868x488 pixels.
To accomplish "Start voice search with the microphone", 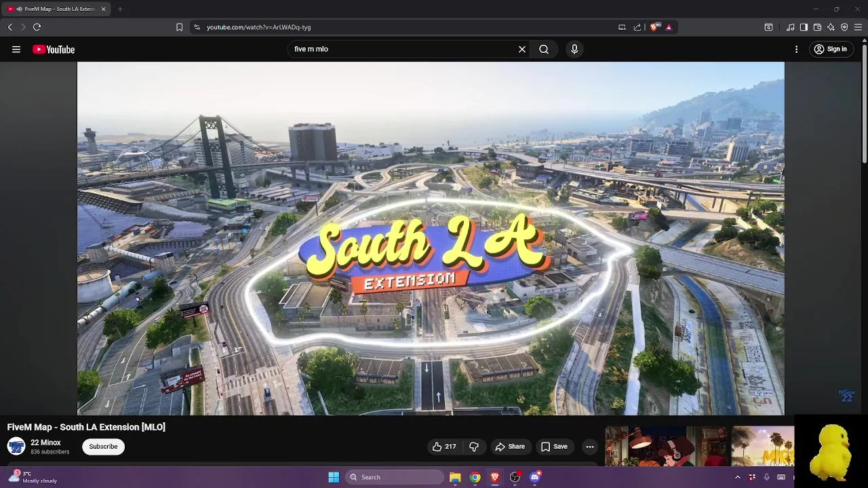I will 574,49.
